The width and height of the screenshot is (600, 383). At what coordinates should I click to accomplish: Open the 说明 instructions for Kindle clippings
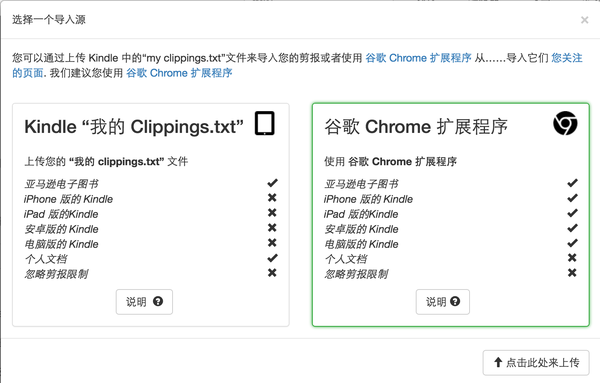(144, 302)
